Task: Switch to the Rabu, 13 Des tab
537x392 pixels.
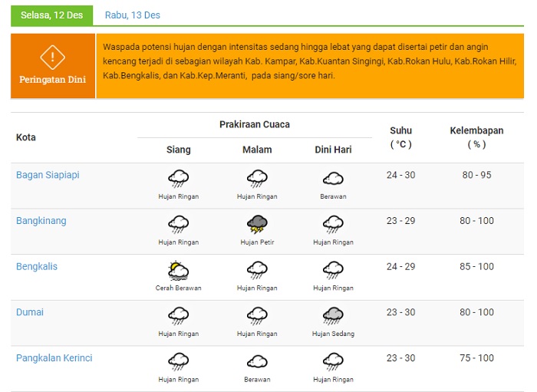Action: click(132, 15)
